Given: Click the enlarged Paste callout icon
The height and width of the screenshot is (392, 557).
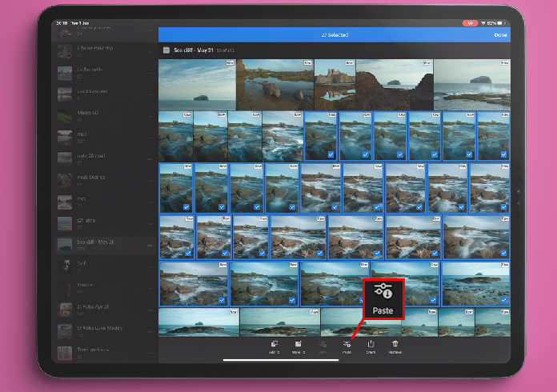Looking at the screenshot, I should click(x=383, y=292).
